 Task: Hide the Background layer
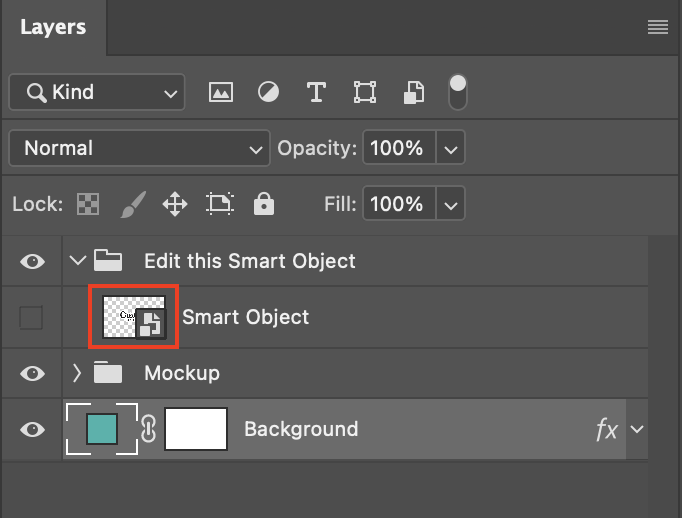(32, 429)
